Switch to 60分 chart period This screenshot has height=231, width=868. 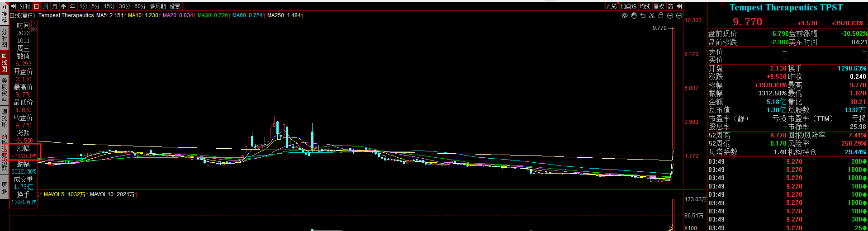[x=140, y=6]
